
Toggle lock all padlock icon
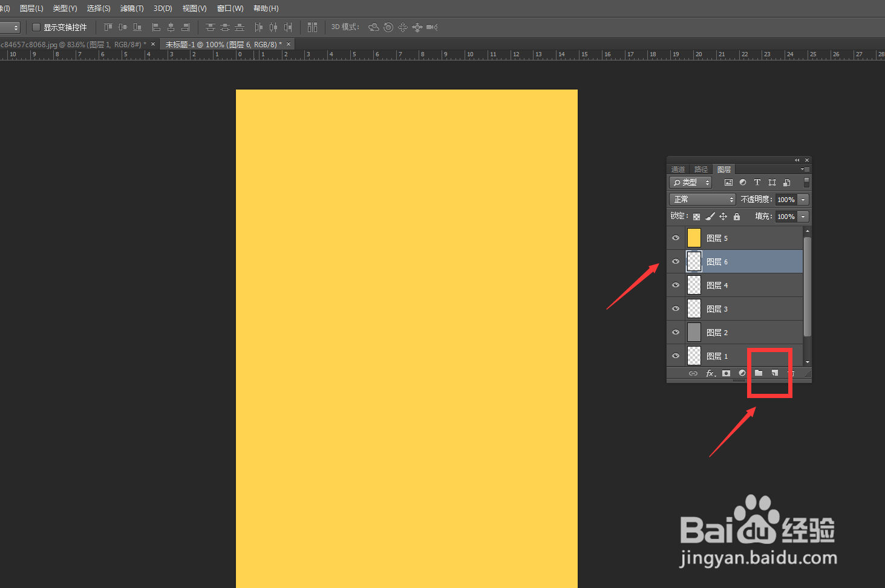737,217
